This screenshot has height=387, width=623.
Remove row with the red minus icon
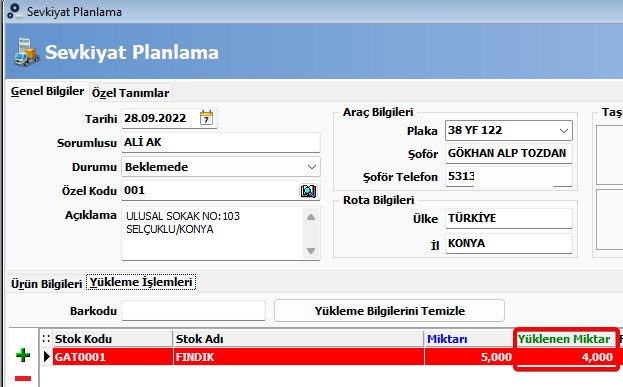(23, 378)
